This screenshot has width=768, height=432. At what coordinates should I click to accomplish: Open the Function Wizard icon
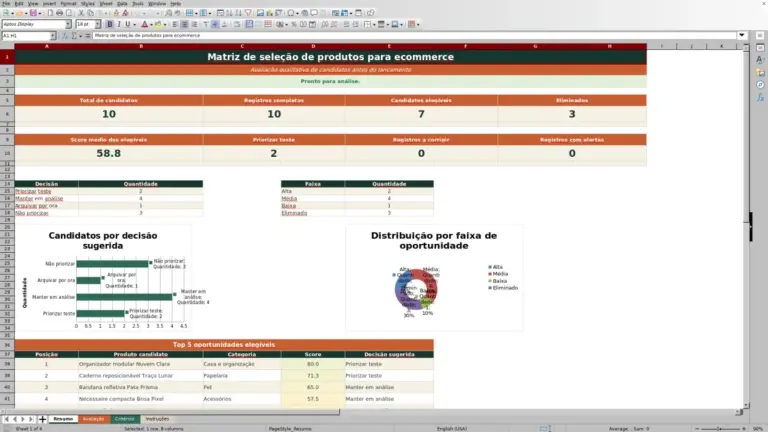64,36
